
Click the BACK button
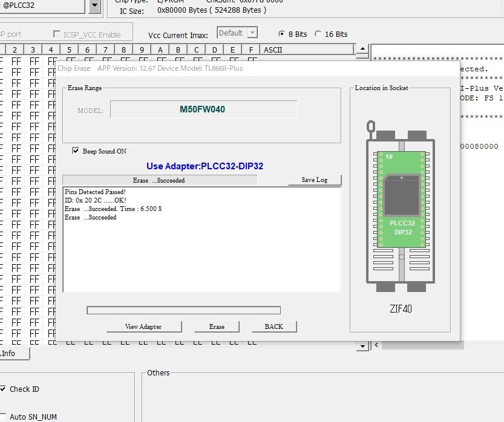tap(274, 326)
